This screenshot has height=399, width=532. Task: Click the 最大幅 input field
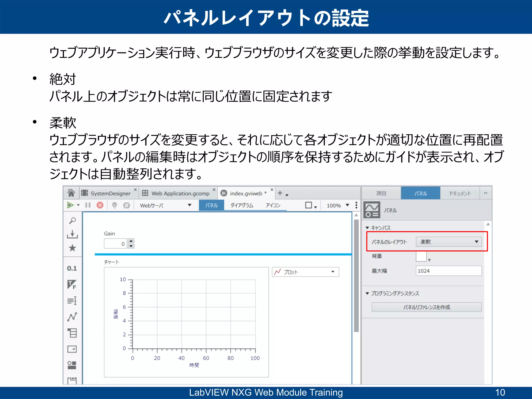tap(448, 271)
